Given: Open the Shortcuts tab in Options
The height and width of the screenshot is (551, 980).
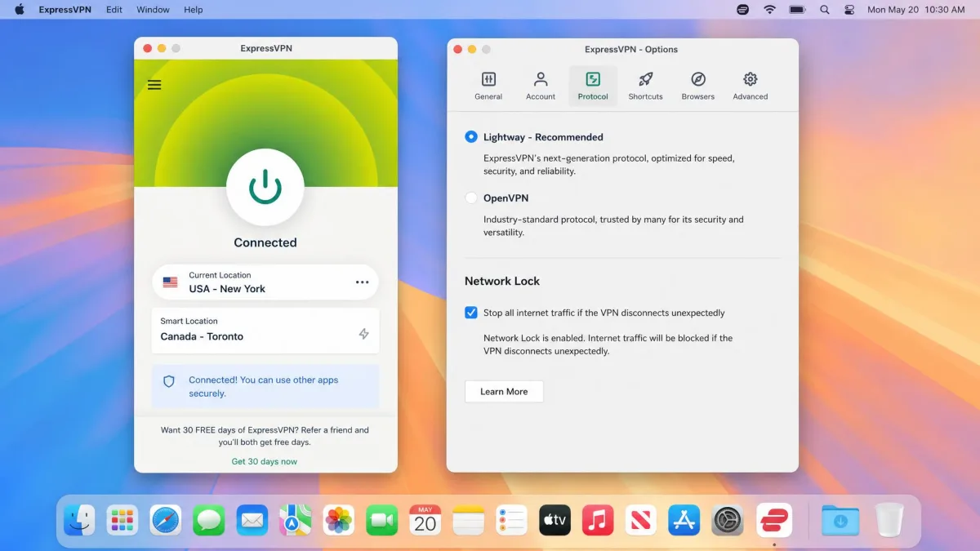Looking at the screenshot, I should [x=645, y=86].
